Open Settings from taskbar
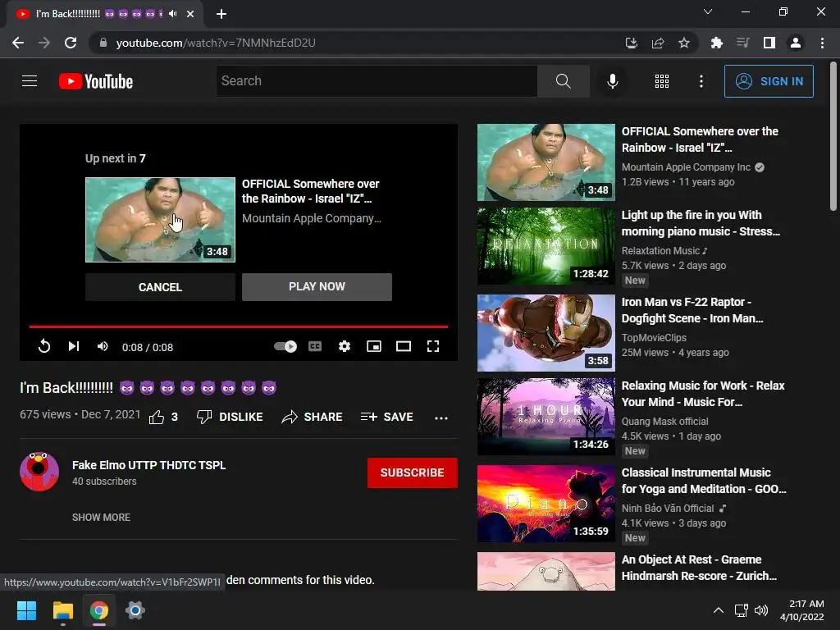This screenshot has height=630, width=840. click(135, 610)
